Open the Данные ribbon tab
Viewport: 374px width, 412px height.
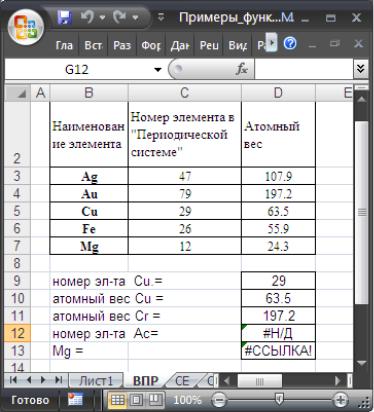click(180, 45)
